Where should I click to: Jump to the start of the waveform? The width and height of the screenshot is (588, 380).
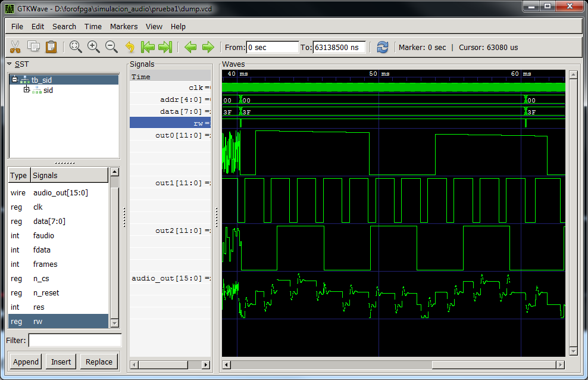coord(148,47)
